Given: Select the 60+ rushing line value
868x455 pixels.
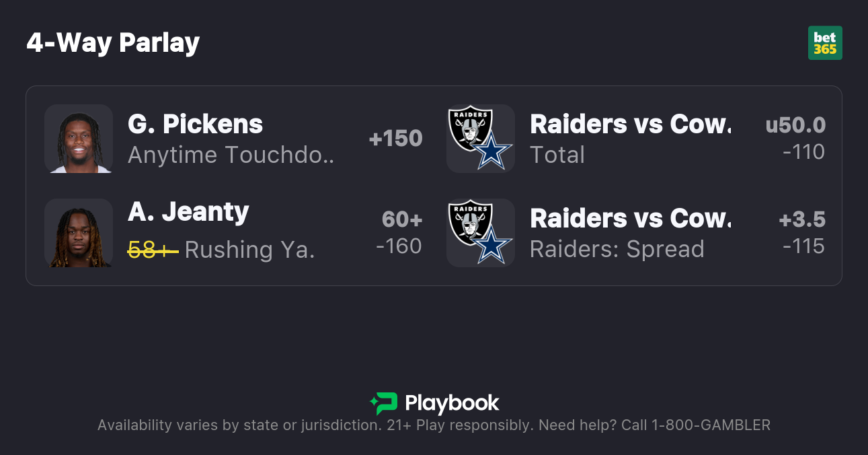Looking at the screenshot, I should [401, 219].
